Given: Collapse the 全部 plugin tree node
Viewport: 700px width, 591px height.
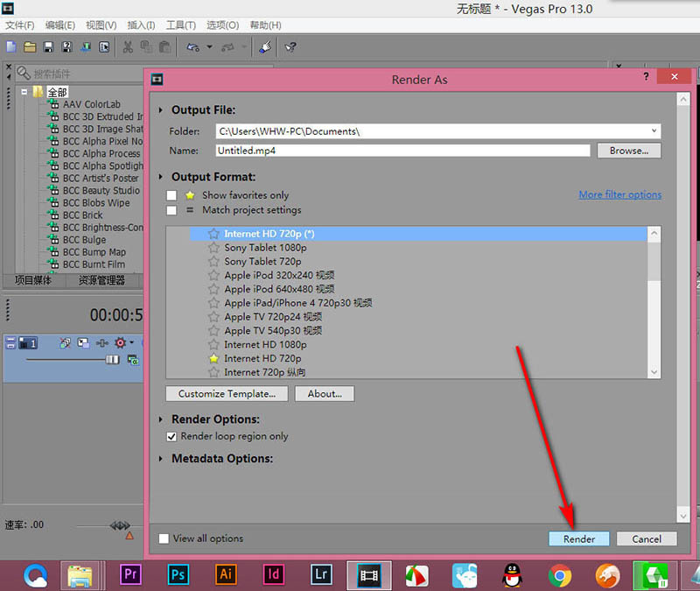Looking at the screenshot, I should (x=24, y=92).
